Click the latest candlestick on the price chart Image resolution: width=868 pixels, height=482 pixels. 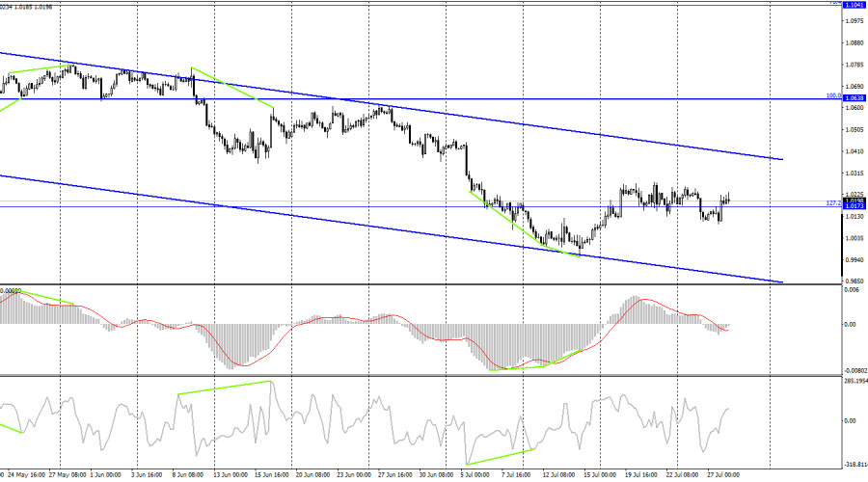729,199
